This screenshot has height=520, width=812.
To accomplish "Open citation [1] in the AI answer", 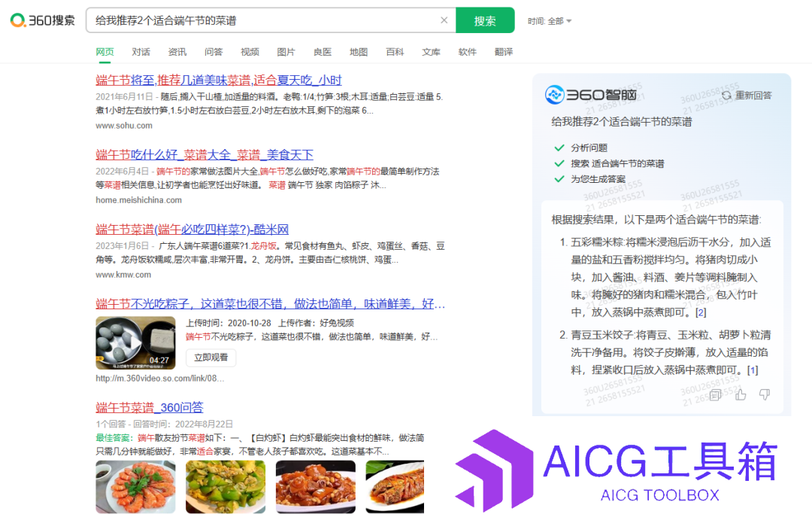I will coord(753,370).
